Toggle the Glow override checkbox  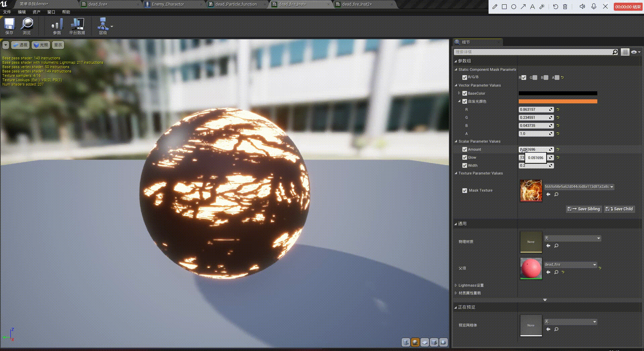(465, 157)
